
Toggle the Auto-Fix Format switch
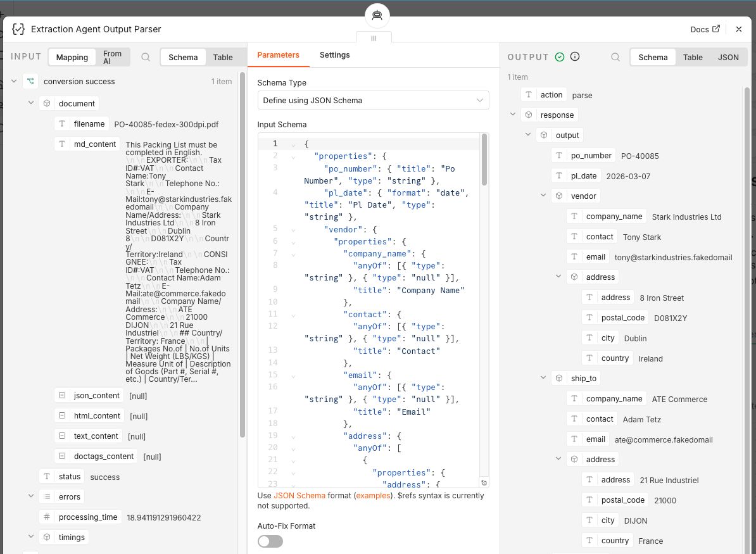click(270, 541)
